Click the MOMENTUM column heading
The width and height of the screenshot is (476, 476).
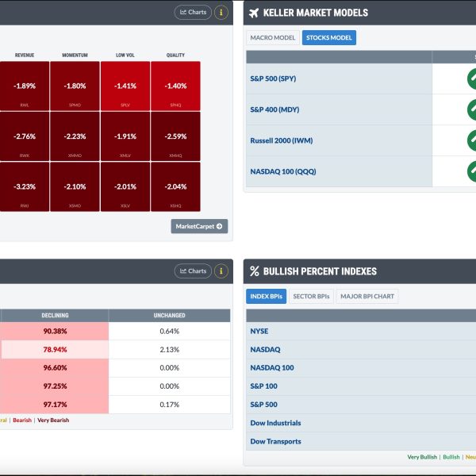(x=75, y=56)
